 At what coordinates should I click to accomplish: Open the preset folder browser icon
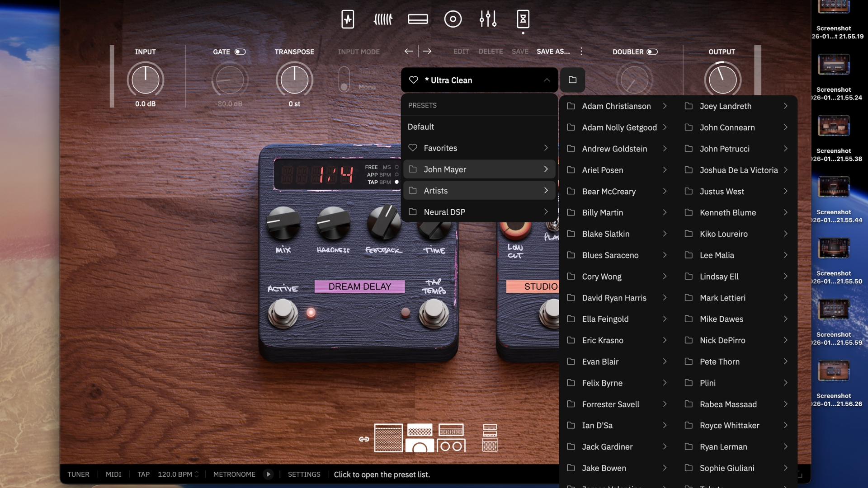(572, 80)
